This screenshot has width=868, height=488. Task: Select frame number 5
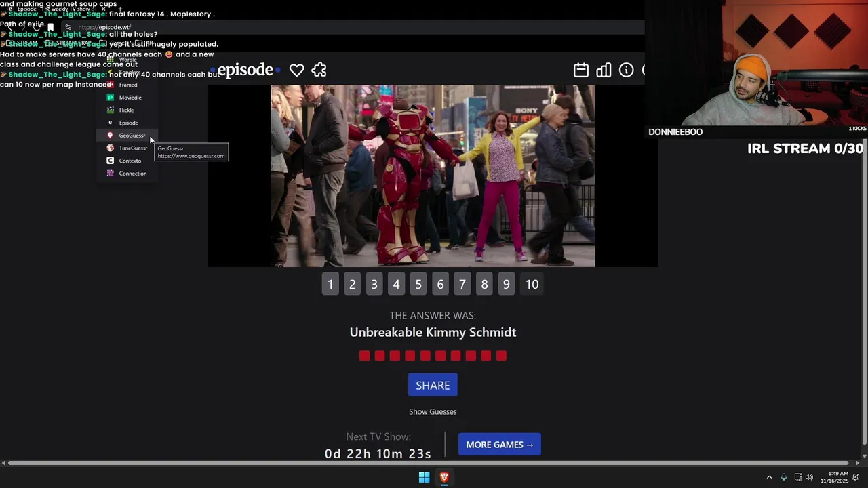click(x=418, y=285)
